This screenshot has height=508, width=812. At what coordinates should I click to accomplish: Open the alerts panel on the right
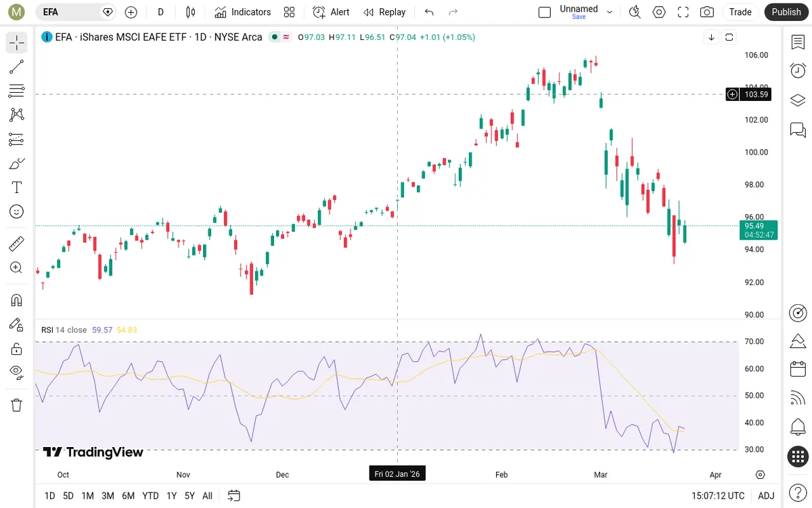(798, 70)
